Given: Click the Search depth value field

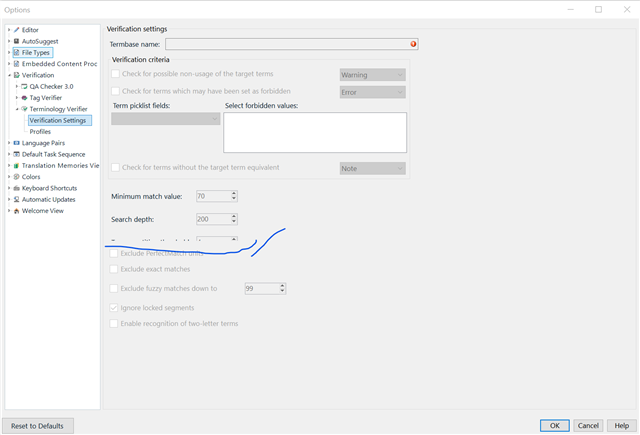Looking at the screenshot, I should pos(213,219).
